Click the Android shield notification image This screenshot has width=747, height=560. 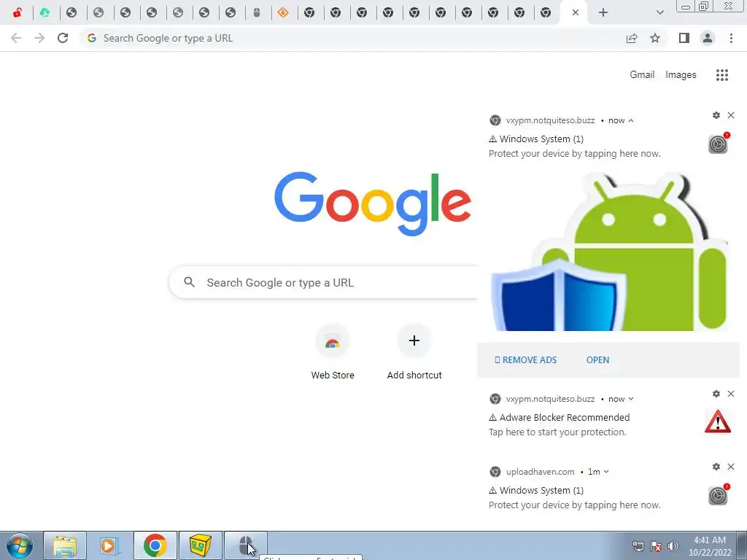(609, 252)
